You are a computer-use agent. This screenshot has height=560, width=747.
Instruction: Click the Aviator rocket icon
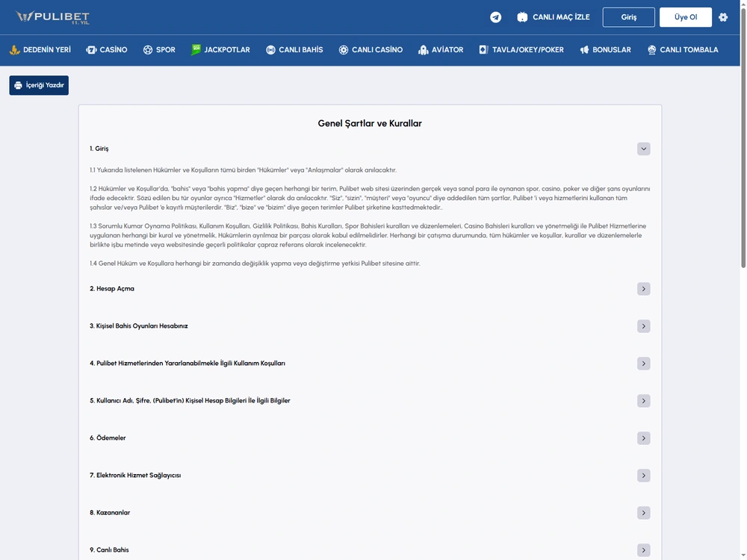(423, 49)
